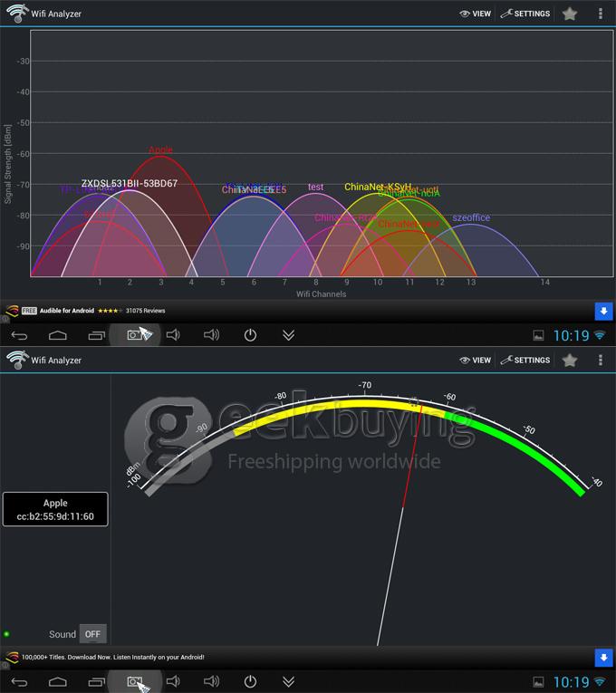Viewport: 616px width, 693px height.
Task: Click blue download button on Audible for Android ad
Action: 603,311
